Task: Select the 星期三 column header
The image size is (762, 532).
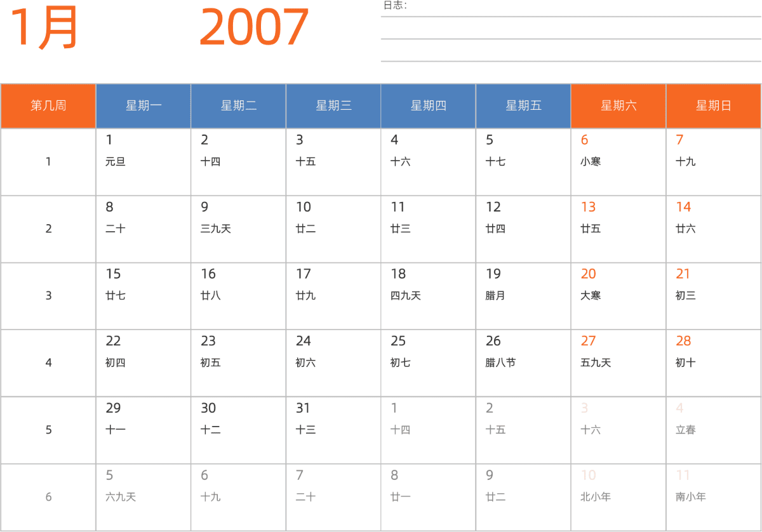Action: click(333, 106)
